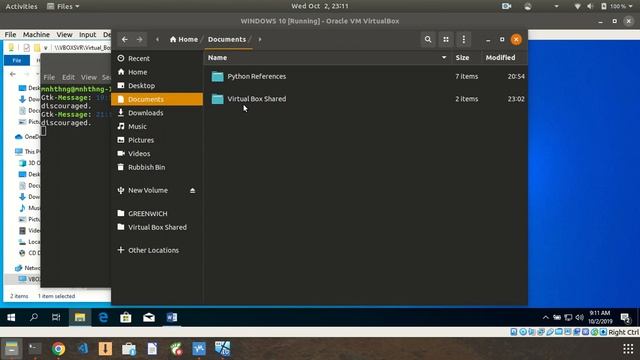Screen dimensions: 640x360
Task: Click the top bar clock Wed Oct 2
Action: (320, 6)
